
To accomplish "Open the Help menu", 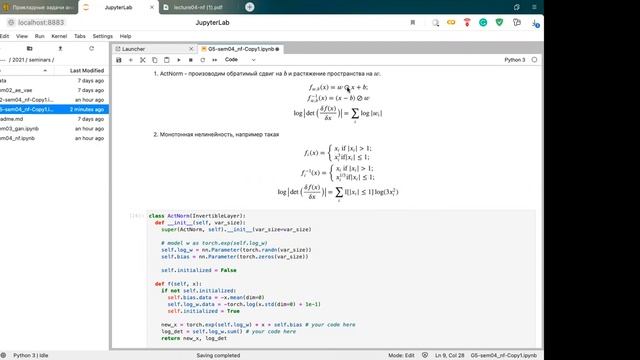I will pyautogui.click(x=125, y=36).
